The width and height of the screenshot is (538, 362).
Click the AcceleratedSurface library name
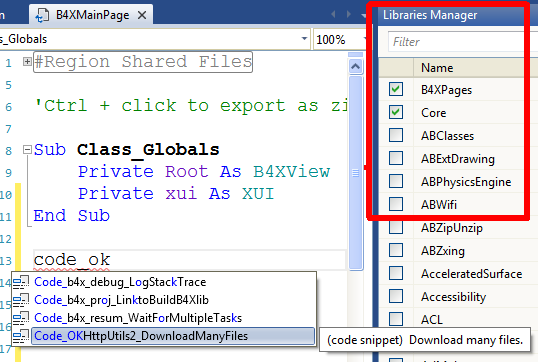[x=471, y=274]
